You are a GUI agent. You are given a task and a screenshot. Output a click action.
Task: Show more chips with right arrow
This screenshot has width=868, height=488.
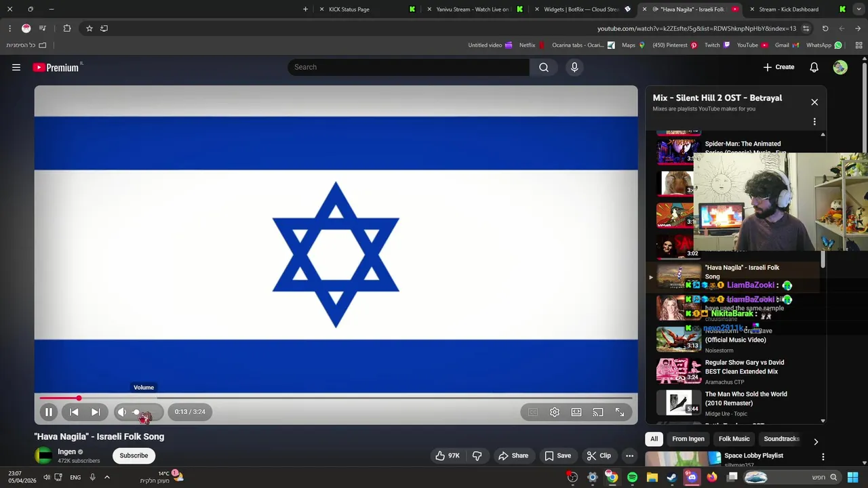tap(816, 442)
